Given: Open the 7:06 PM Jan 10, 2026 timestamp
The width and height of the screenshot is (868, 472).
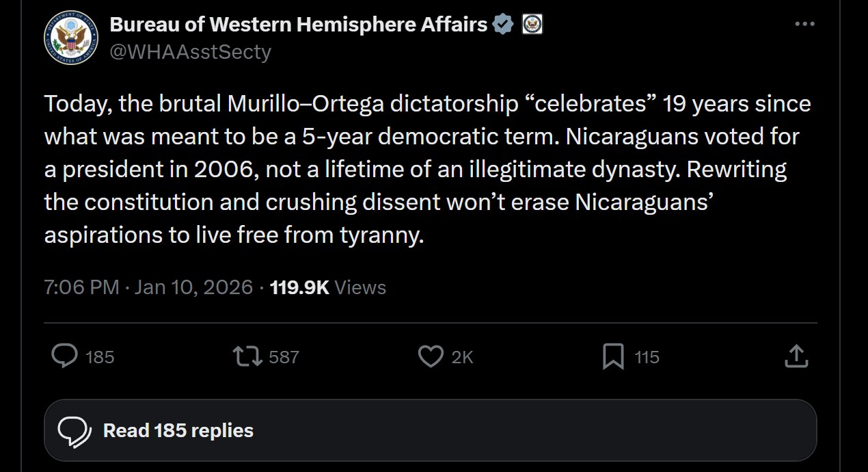Looking at the screenshot, I should coord(148,287).
